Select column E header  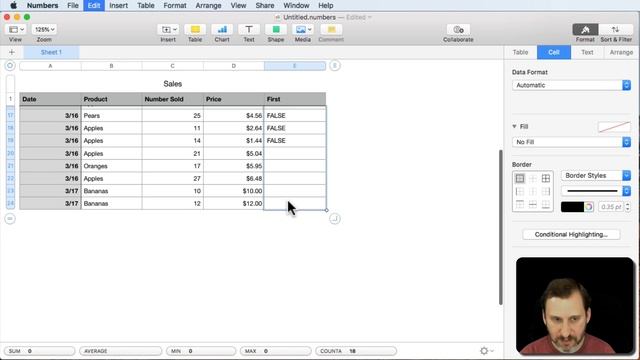(x=295, y=66)
